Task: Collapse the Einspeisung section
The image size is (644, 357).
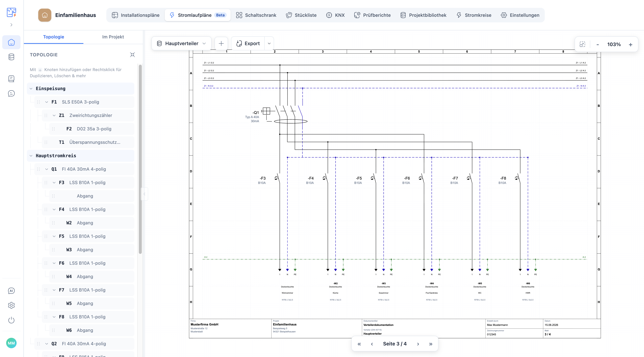Action: point(31,88)
